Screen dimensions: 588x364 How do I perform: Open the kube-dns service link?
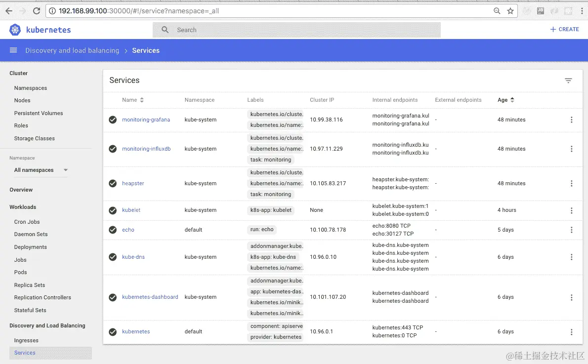click(133, 257)
